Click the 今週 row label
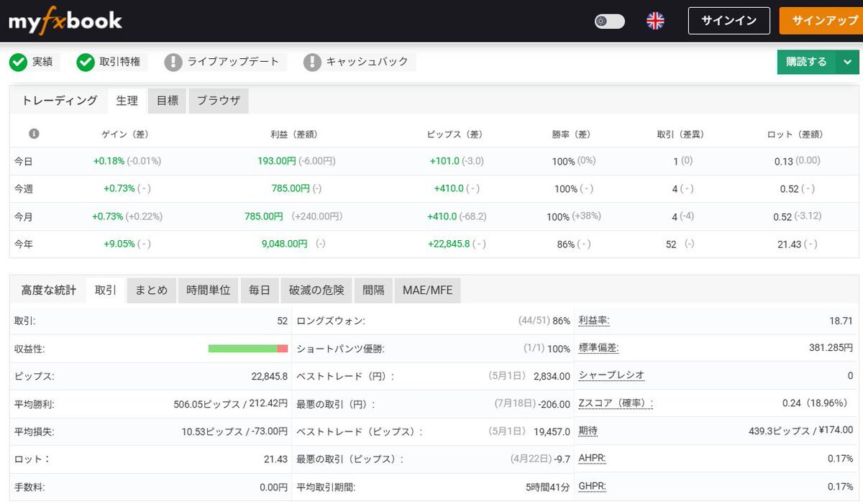 [x=24, y=189]
